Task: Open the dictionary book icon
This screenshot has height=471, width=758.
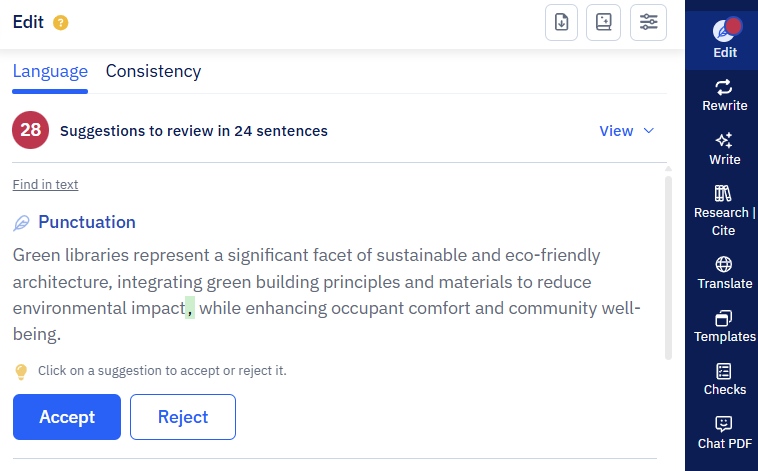Action: click(x=603, y=22)
